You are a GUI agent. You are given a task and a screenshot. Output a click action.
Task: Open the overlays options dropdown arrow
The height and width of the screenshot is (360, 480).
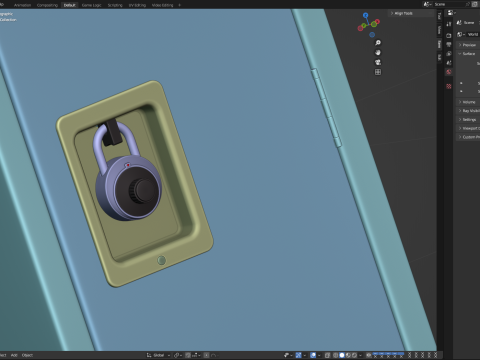(x=319, y=355)
